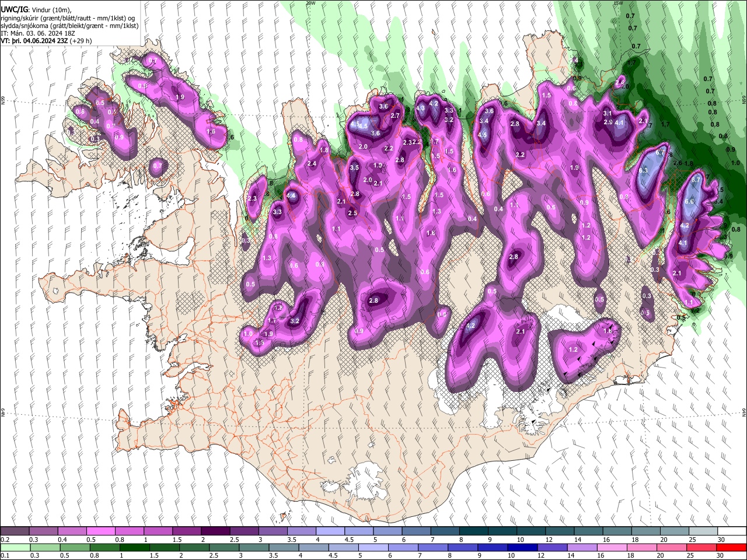Click the palest green 0.1–0.3 rain swatch
The width and height of the screenshot is (747, 560).
tap(15, 547)
